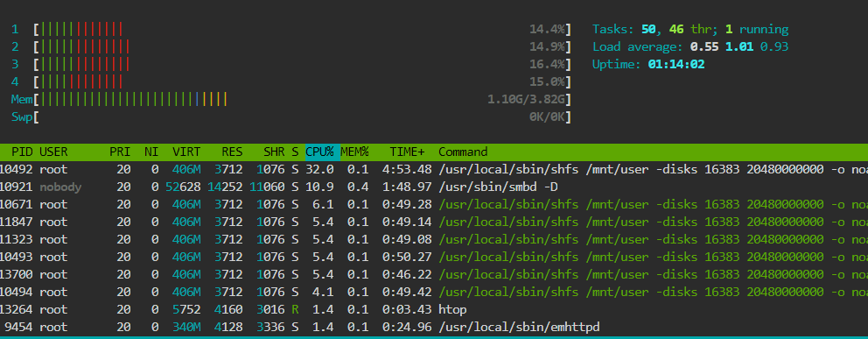The image size is (868, 339).
Task: Select the smbd process PID 10921
Action: (x=434, y=187)
